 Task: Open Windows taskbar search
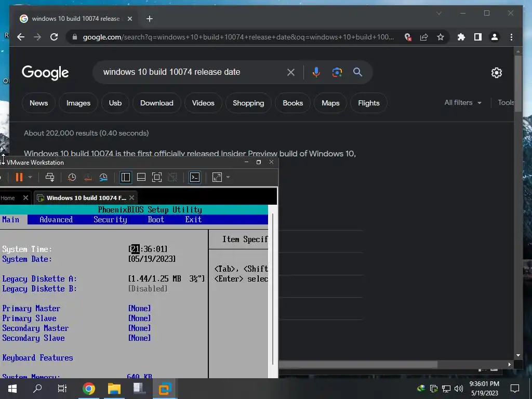[x=37, y=389]
